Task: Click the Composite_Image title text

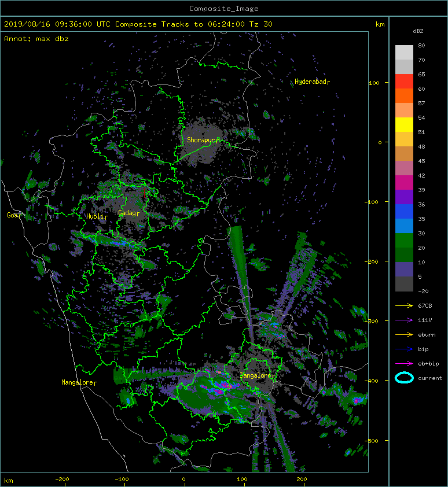Action: coord(224,9)
